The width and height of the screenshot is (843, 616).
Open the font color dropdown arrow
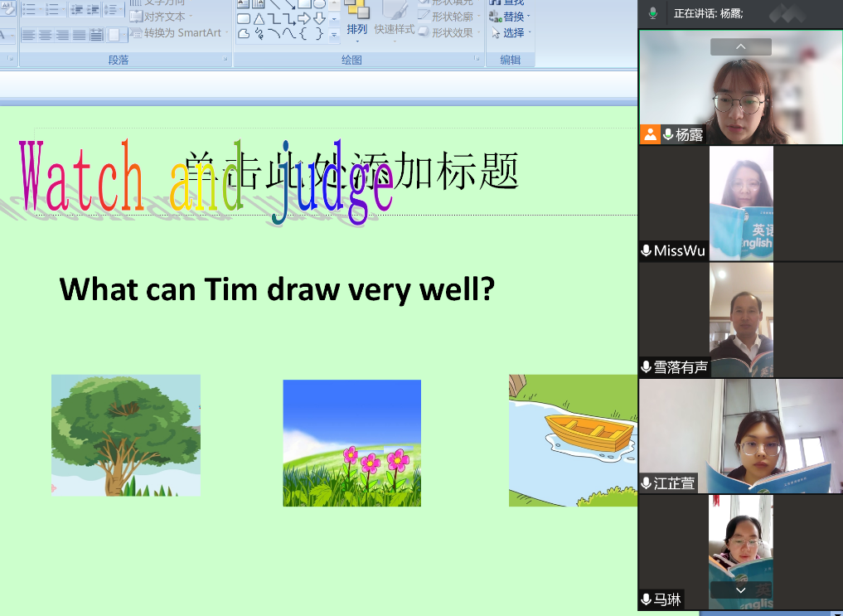pyautogui.click(x=12, y=36)
